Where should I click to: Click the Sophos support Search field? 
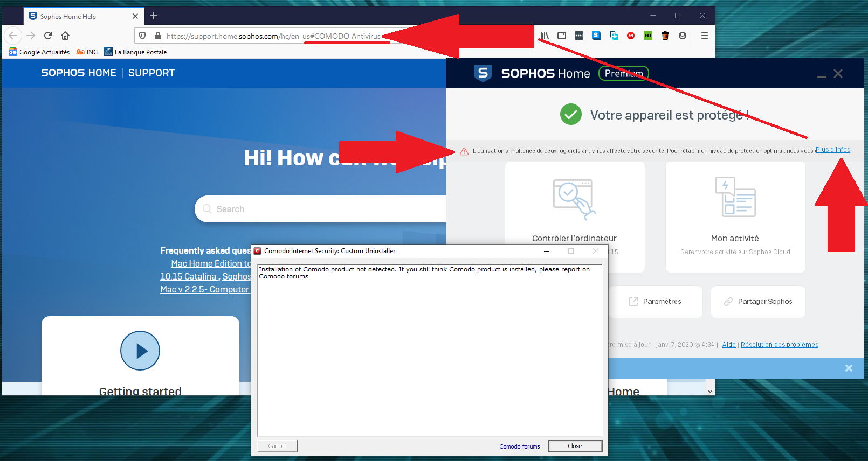tap(323, 209)
